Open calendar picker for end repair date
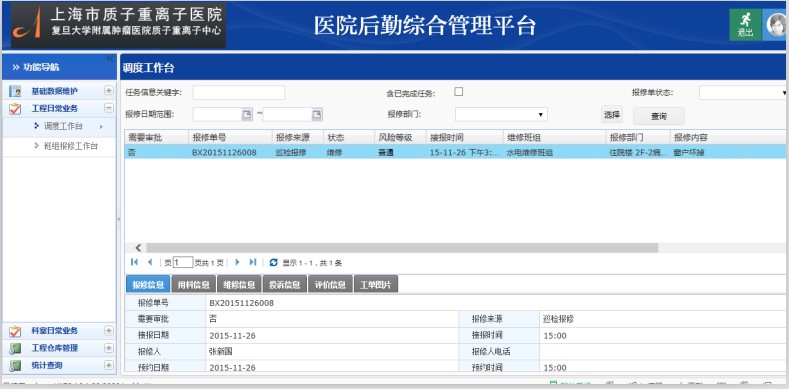The image size is (789, 389). pyautogui.click(x=317, y=115)
